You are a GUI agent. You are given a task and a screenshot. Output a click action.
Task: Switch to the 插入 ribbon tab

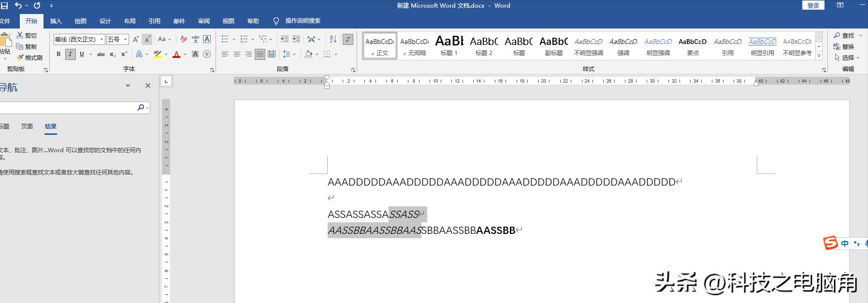point(56,21)
